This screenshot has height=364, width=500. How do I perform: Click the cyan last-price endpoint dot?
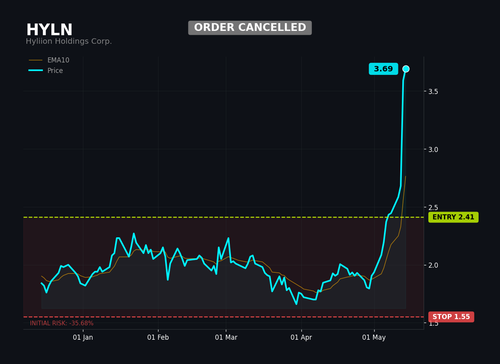[406, 69]
